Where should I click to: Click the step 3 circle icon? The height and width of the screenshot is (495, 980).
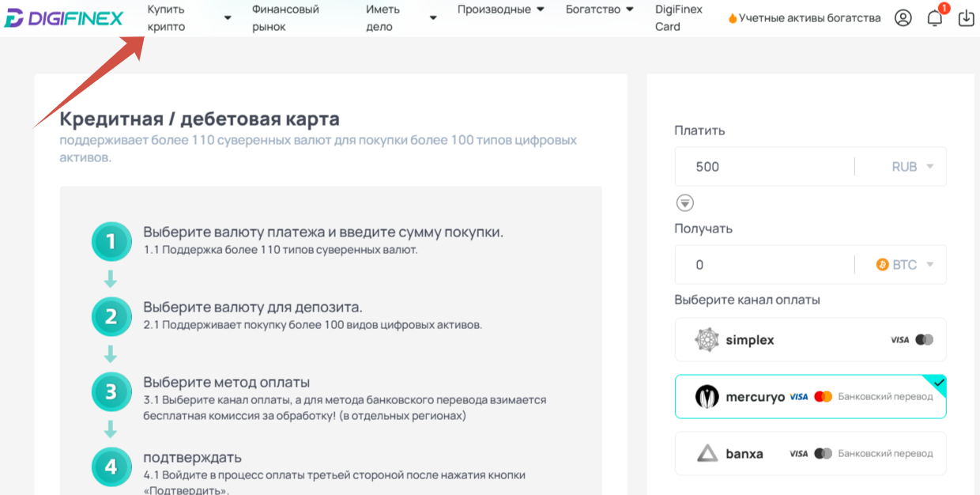[x=111, y=392]
